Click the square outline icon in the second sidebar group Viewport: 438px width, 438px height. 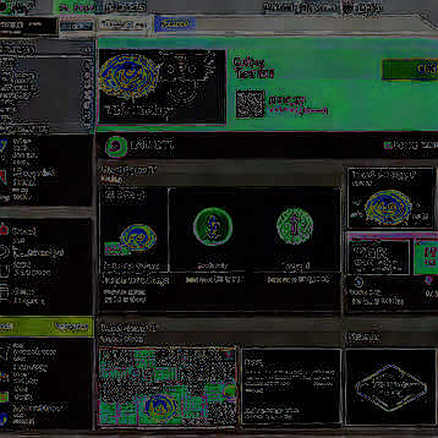[4, 271]
